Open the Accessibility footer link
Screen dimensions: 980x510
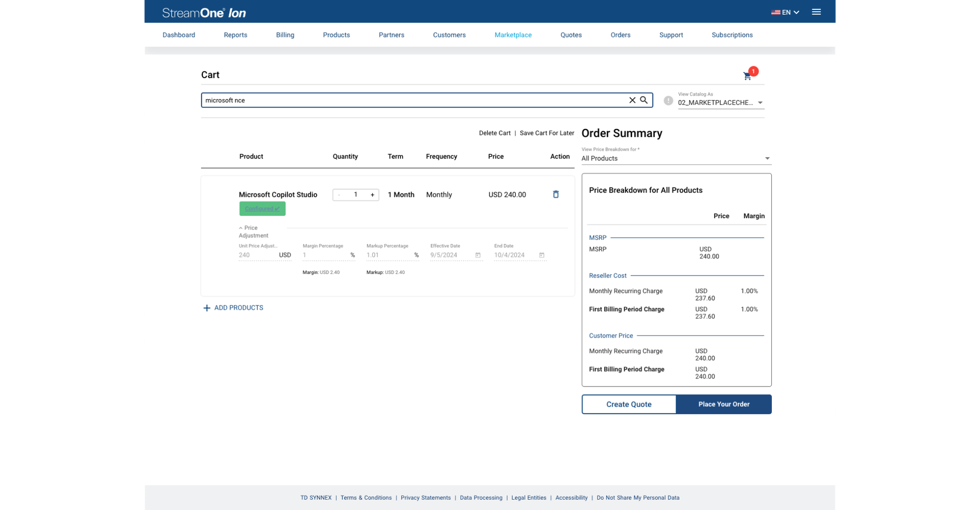[571, 498]
